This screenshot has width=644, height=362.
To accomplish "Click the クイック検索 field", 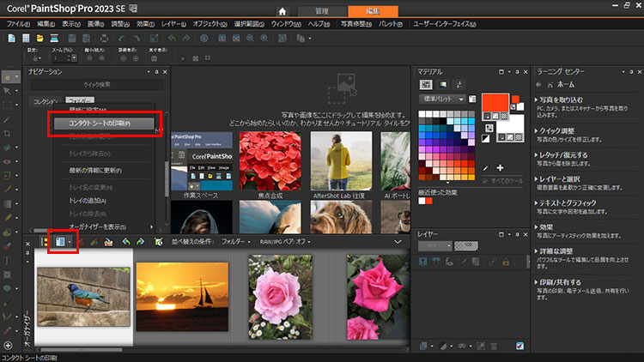I will tap(96, 85).
